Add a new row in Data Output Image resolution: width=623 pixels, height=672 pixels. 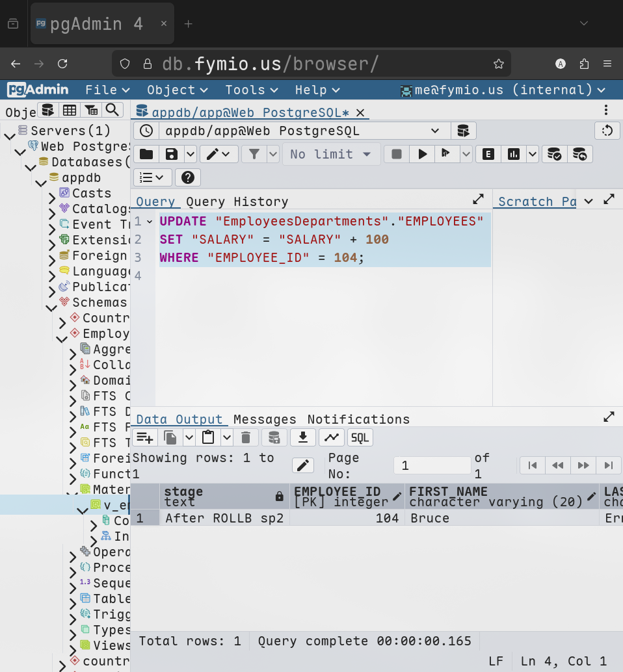(x=145, y=437)
